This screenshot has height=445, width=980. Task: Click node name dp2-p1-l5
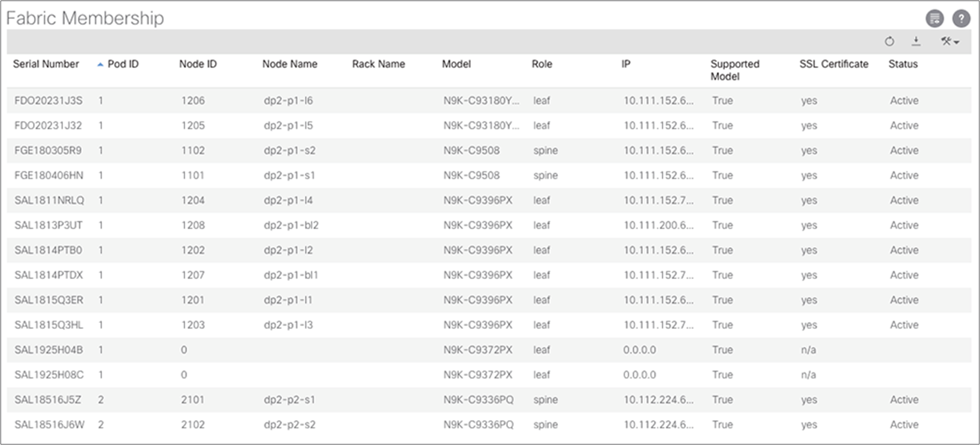click(288, 126)
